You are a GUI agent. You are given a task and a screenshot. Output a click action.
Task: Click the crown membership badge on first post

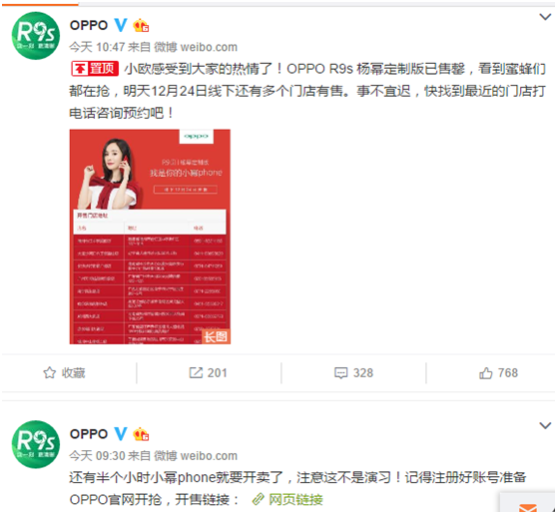(141, 26)
